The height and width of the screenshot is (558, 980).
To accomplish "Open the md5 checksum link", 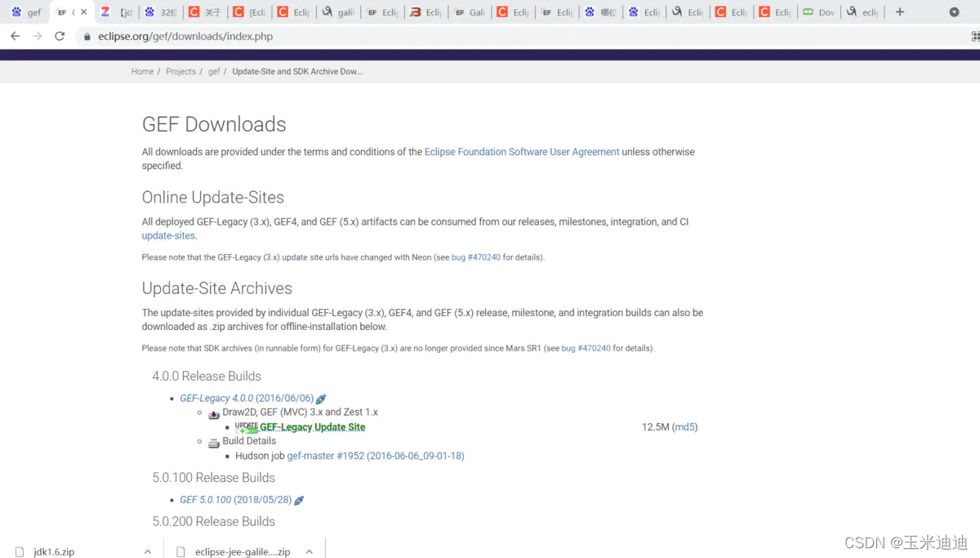I will [x=684, y=427].
